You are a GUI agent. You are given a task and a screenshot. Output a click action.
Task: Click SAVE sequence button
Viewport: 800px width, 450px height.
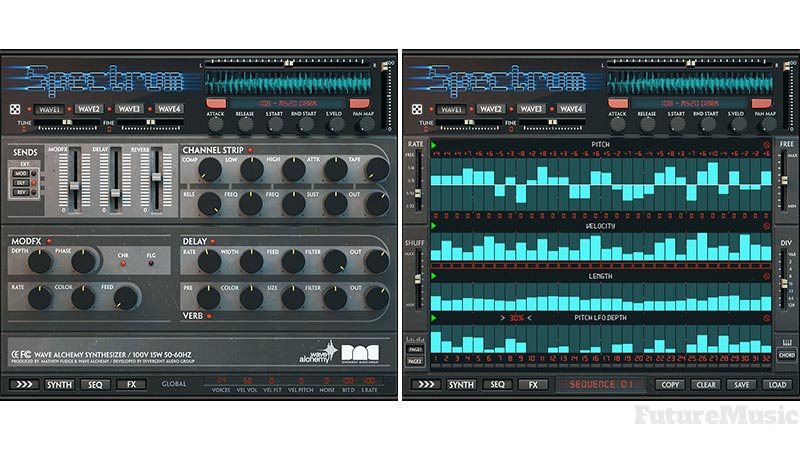pos(742,384)
